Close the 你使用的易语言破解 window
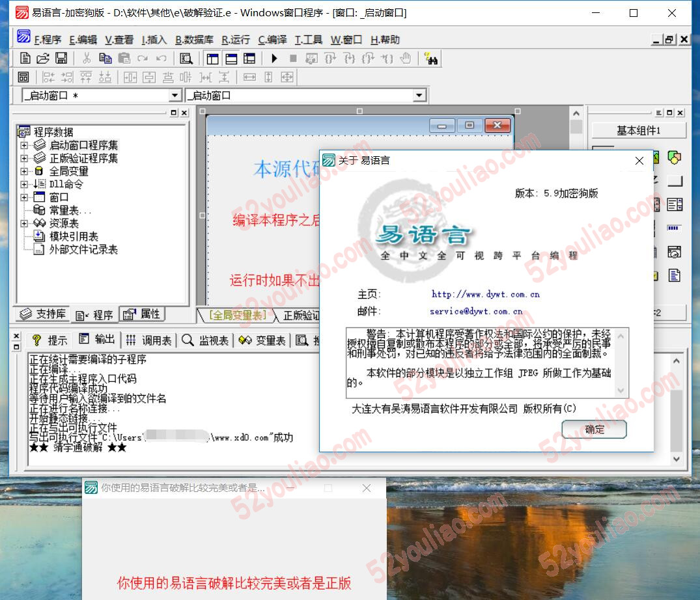Viewport: 700px width, 600px height. pos(367,488)
